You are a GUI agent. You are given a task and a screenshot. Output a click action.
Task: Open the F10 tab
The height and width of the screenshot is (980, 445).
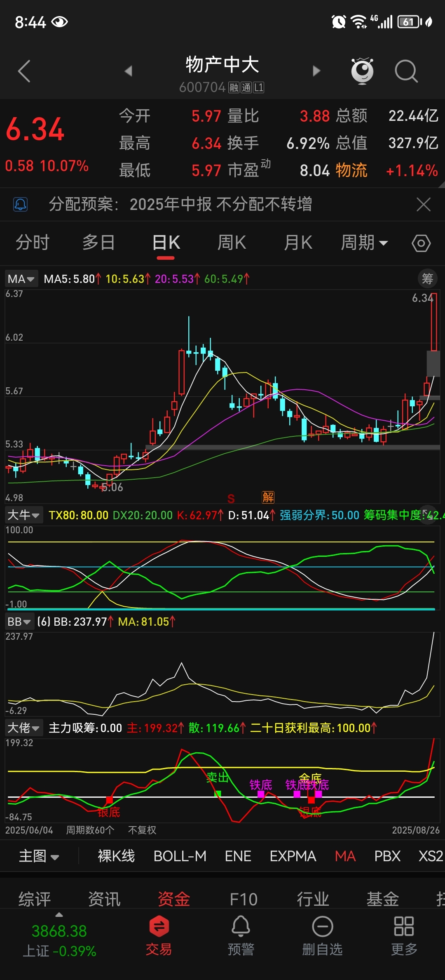[x=244, y=899]
